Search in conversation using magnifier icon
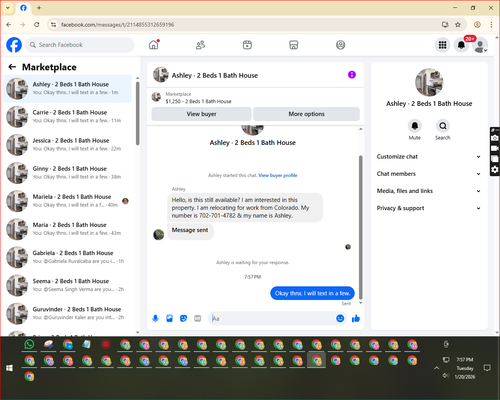Viewport: 500px width, 400px height. click(x=443, y=126)
